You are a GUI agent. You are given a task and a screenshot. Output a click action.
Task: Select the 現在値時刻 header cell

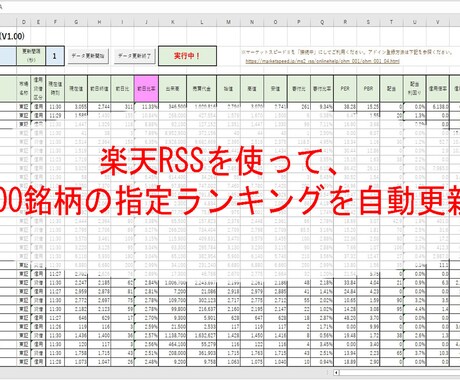click(55, 89)
